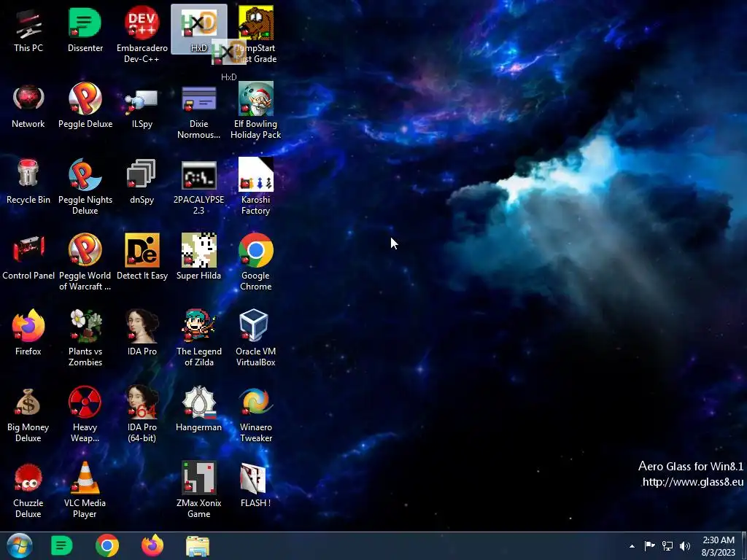
Task: Select Peggle World of Warcraft shortcut
Action: [x=85, y=262]
